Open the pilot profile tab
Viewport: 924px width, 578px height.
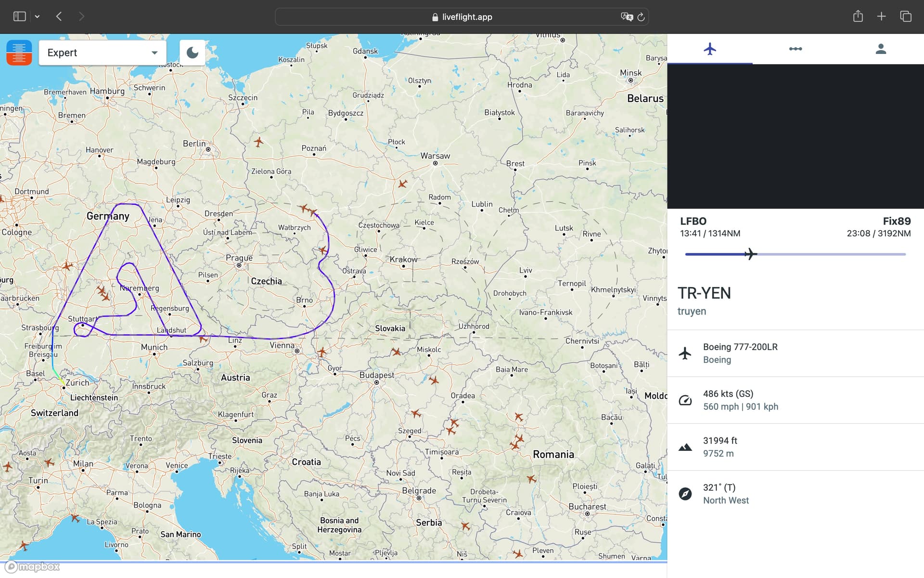click(x=881, y=49)
